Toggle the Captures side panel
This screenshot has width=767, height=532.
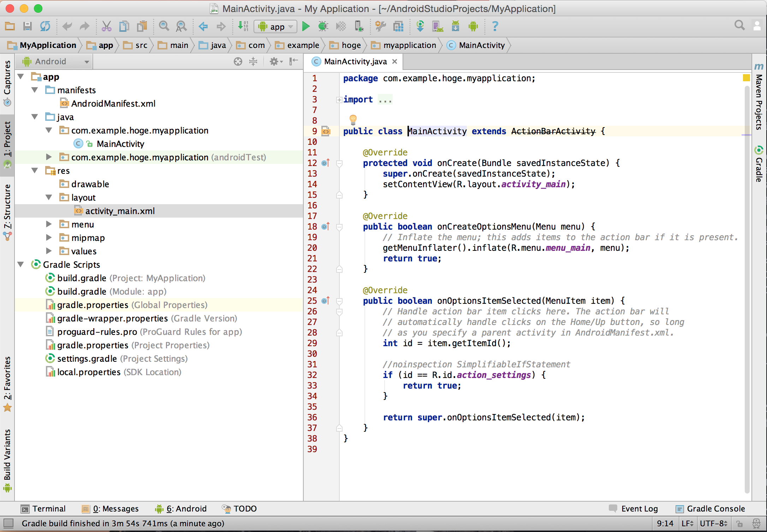coord(7,83)
